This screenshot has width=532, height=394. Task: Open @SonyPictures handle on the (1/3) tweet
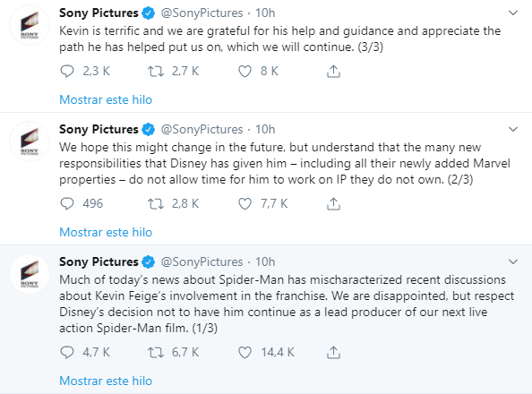coord(202,261)
